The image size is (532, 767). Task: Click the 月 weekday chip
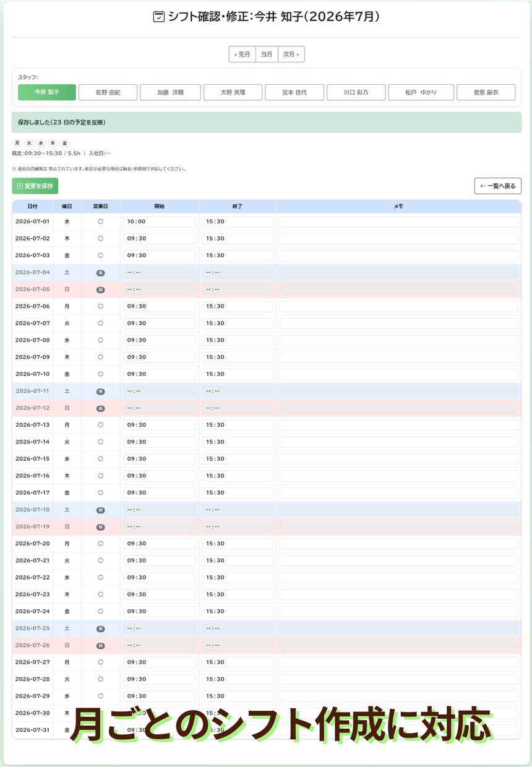click(17, 143)
